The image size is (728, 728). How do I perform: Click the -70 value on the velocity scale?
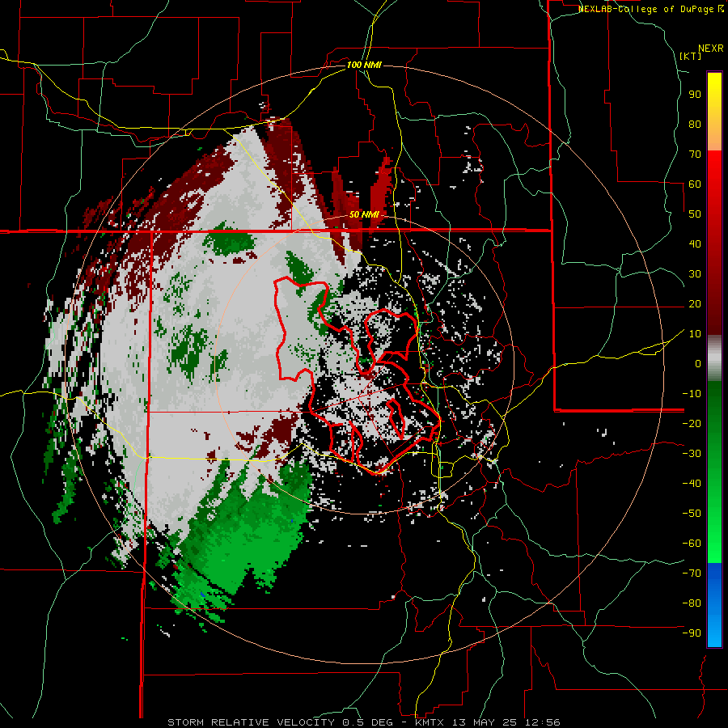692,574
